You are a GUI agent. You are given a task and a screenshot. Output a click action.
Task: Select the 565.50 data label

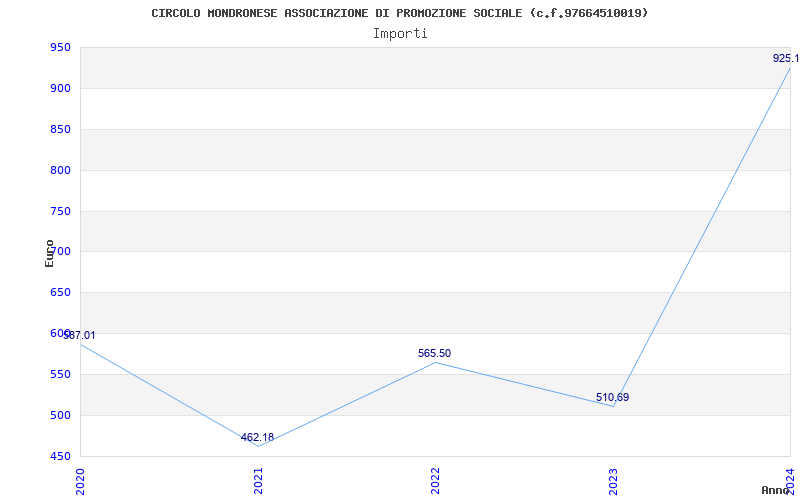pyautogui.click(x=434, y=354)
